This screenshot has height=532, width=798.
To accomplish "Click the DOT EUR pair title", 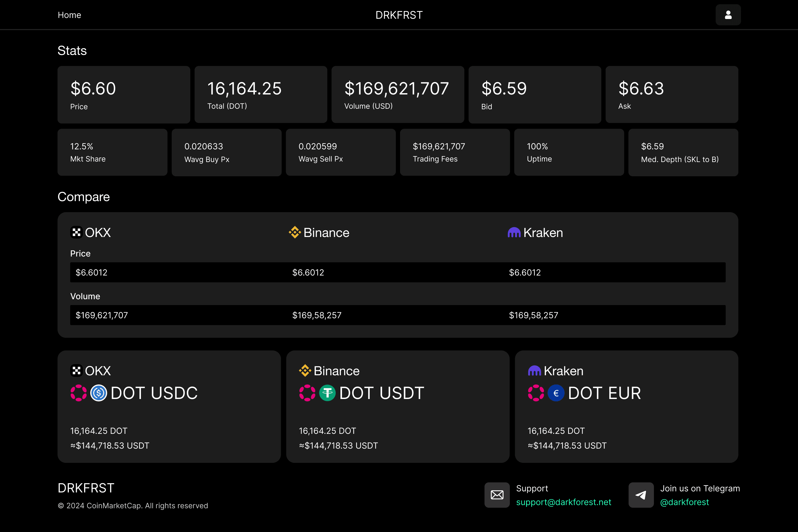I will coord(604,393).
